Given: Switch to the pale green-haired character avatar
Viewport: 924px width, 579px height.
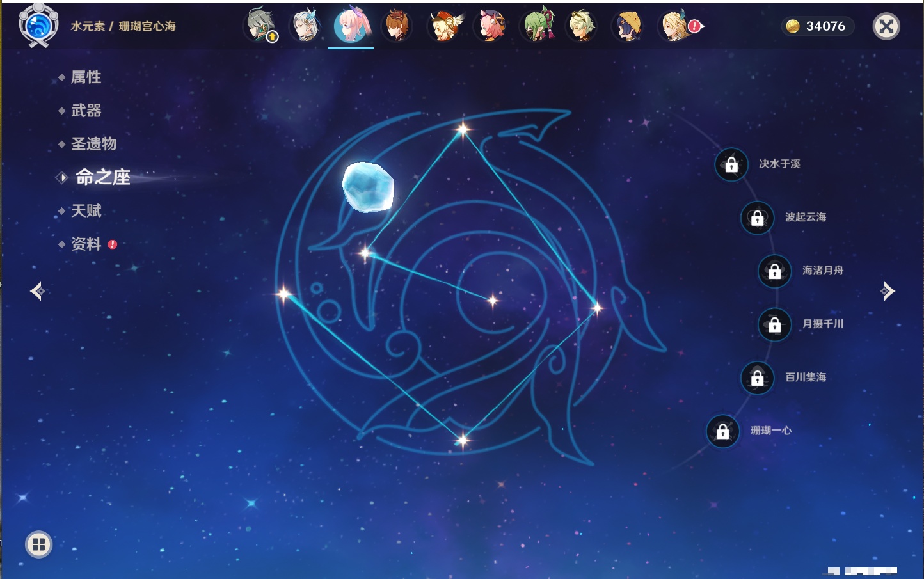Looking at the screenshot, I should click(581, 26).
